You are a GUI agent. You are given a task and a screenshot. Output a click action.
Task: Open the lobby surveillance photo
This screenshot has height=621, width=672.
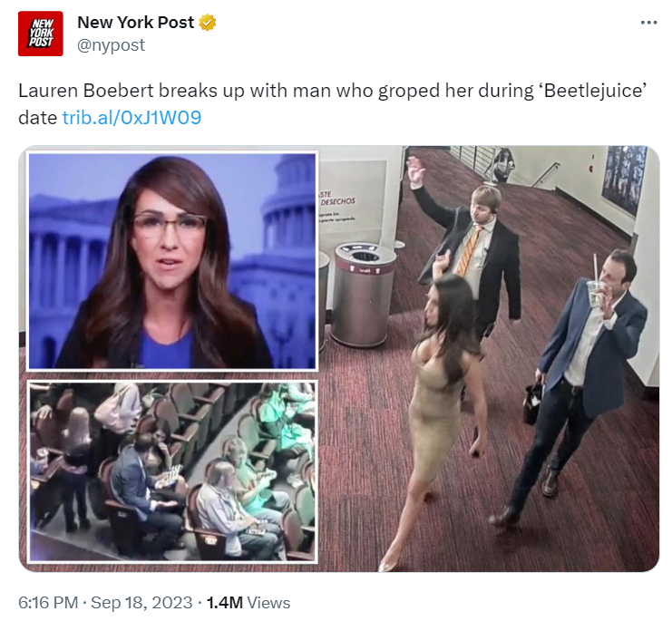pos(489,358)
